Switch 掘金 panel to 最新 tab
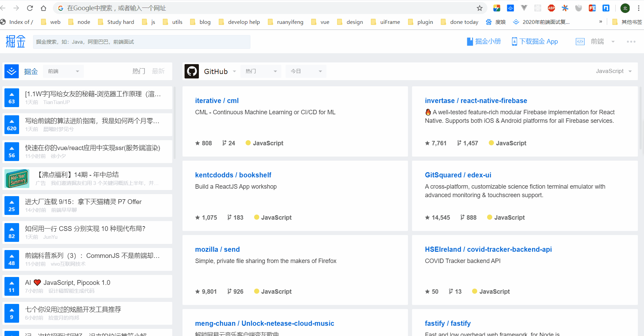 tap(158, 71)
